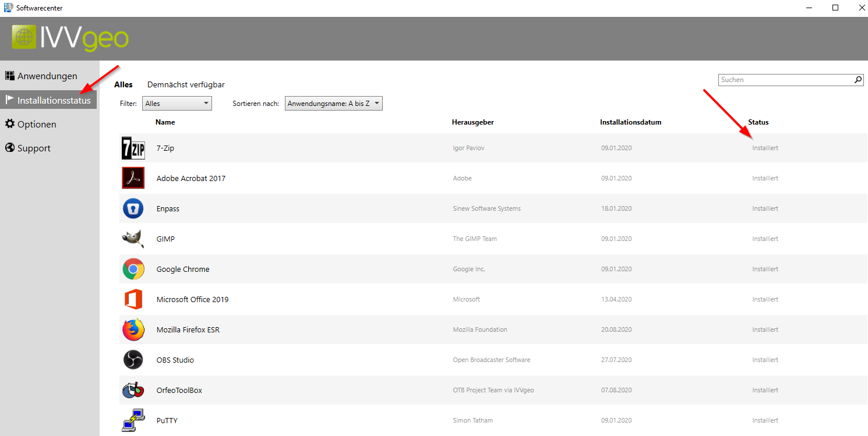Screen dimensions: 868x436
Task: Click the Installationsdatum column header
Action: click(630, 122)
